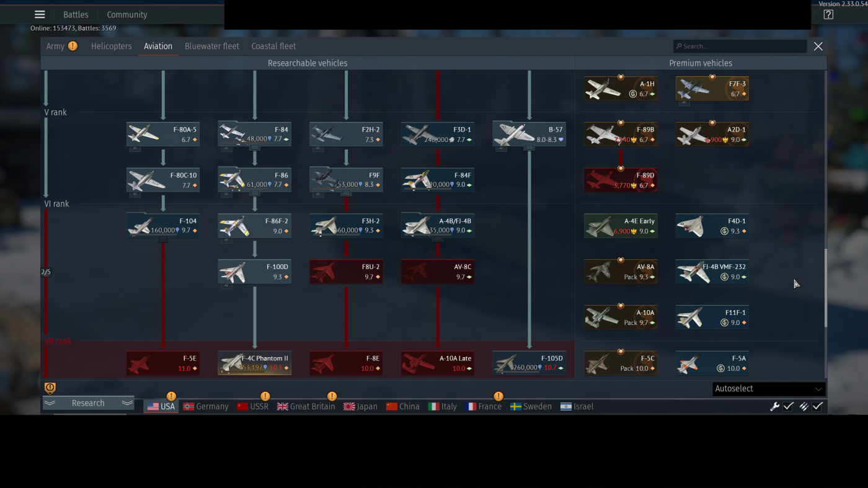Click the wrench icon in the bottom bar
This screenshot has height=488, width=868.
pos(774,407)
